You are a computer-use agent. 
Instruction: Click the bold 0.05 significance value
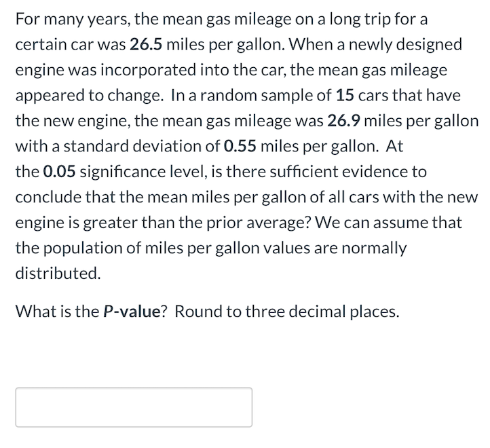pyautogui.click(x=58, y=172)
